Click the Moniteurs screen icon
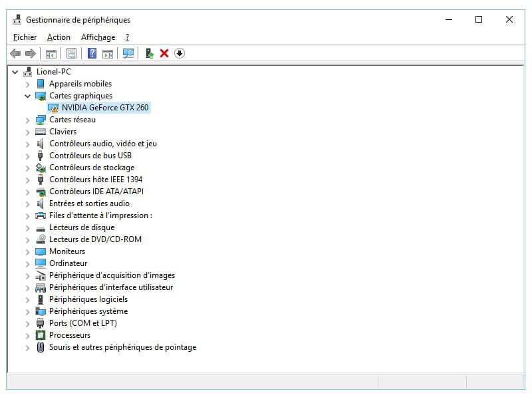Viewport: 532px width, 399px height. [41, 251]
